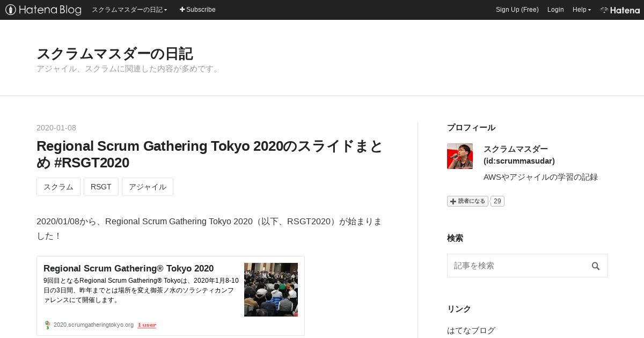
Task: Open the Sign Up (Free) link
Action: click(517, 10)
